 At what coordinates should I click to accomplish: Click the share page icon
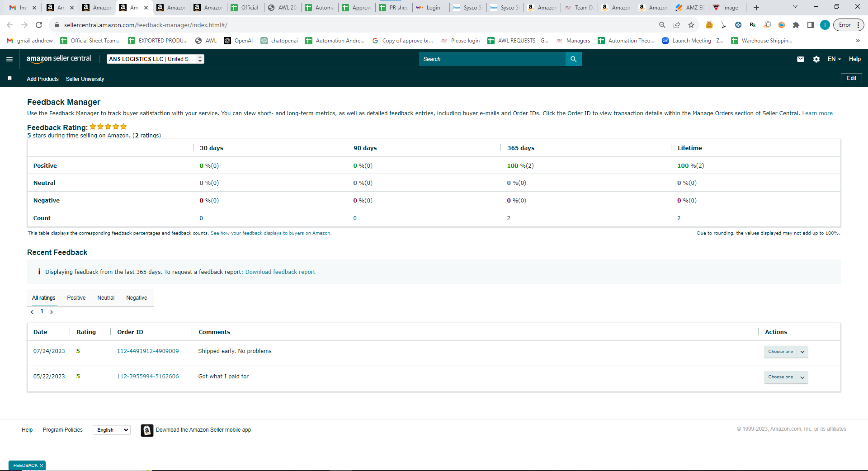[x=677, y=25]
